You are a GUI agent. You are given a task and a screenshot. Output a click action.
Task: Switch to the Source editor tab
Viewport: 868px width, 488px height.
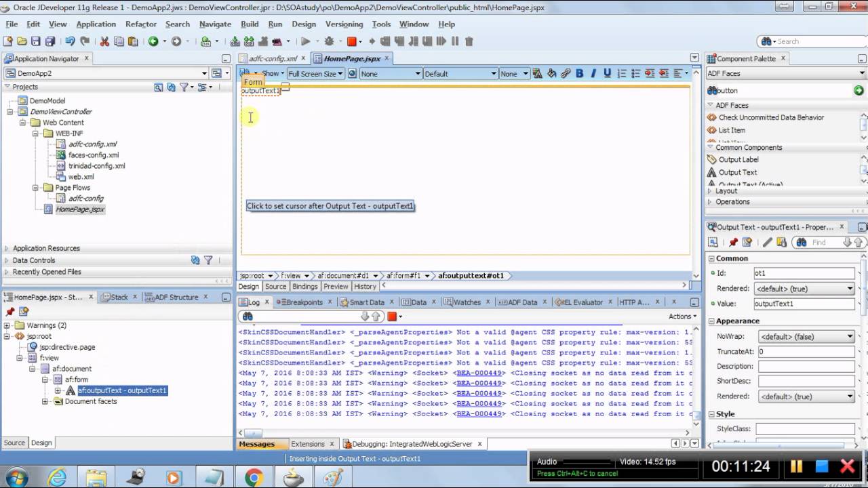coord(275,287)
